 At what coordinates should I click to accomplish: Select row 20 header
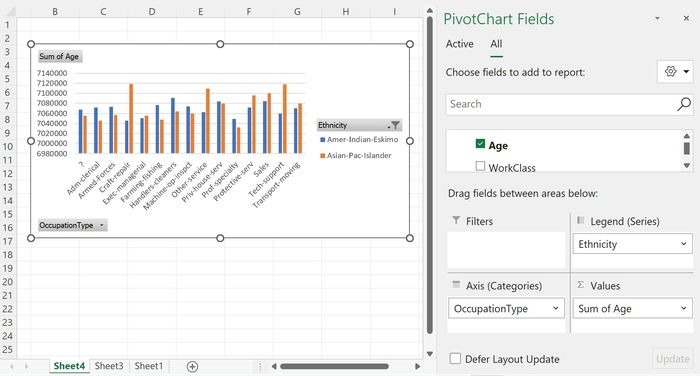coord(8,282)
